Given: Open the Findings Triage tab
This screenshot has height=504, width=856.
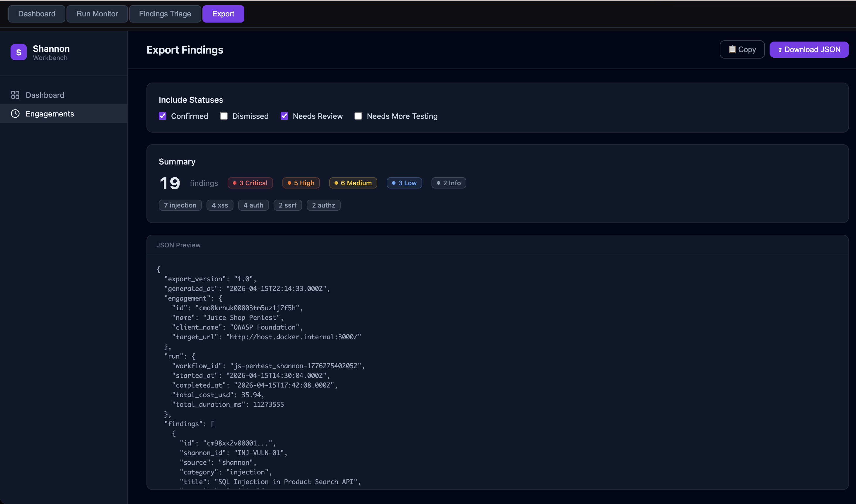Looking at the screenshot, I should pos(165,14).
